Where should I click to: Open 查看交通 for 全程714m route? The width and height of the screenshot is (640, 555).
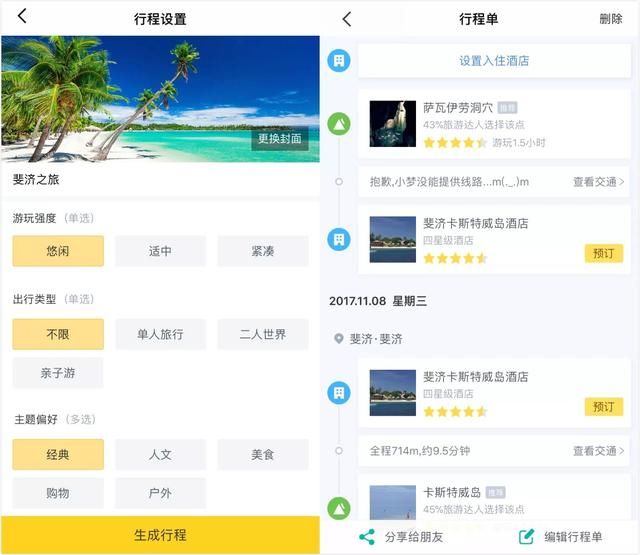598,451
